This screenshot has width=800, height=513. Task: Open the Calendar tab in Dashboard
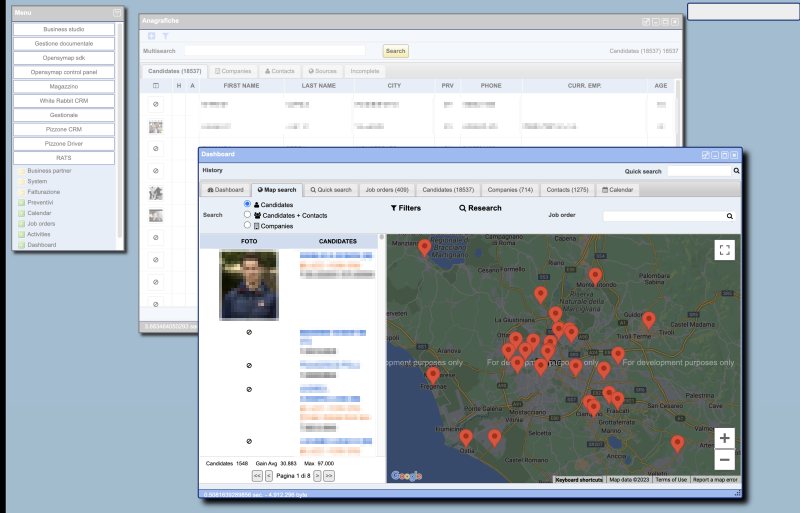point(617,190)
